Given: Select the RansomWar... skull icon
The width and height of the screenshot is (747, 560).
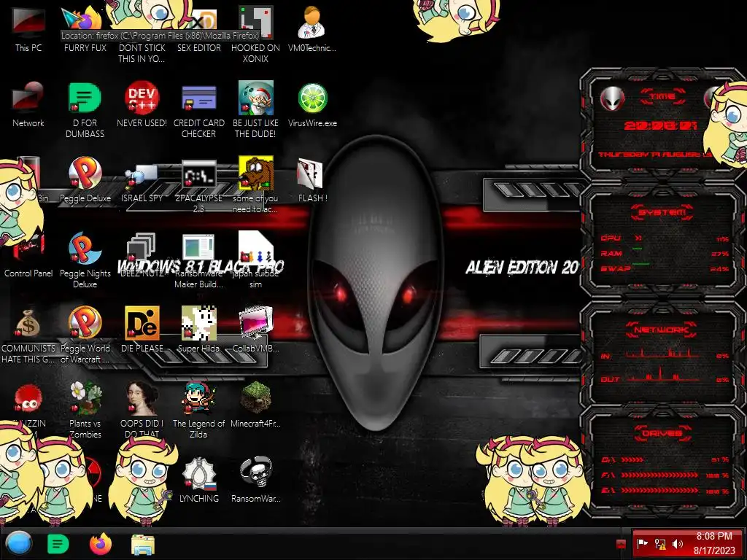Looking at the screenshot, I should coord(255,480).
